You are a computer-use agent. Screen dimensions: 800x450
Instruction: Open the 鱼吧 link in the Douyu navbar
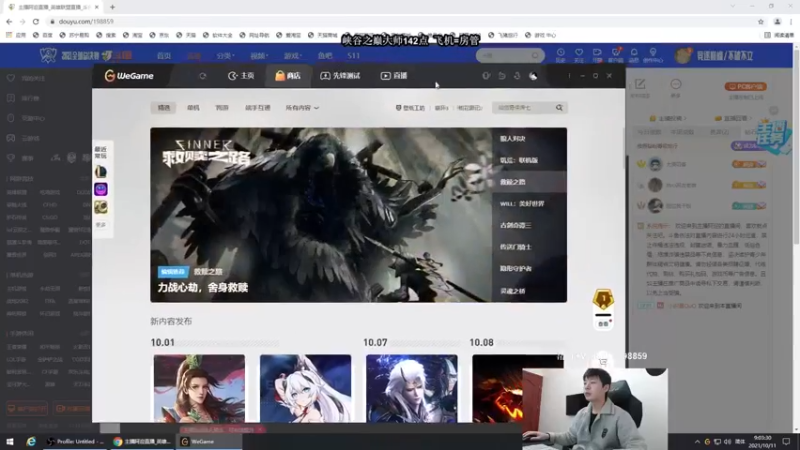click(x=324, y=56)
